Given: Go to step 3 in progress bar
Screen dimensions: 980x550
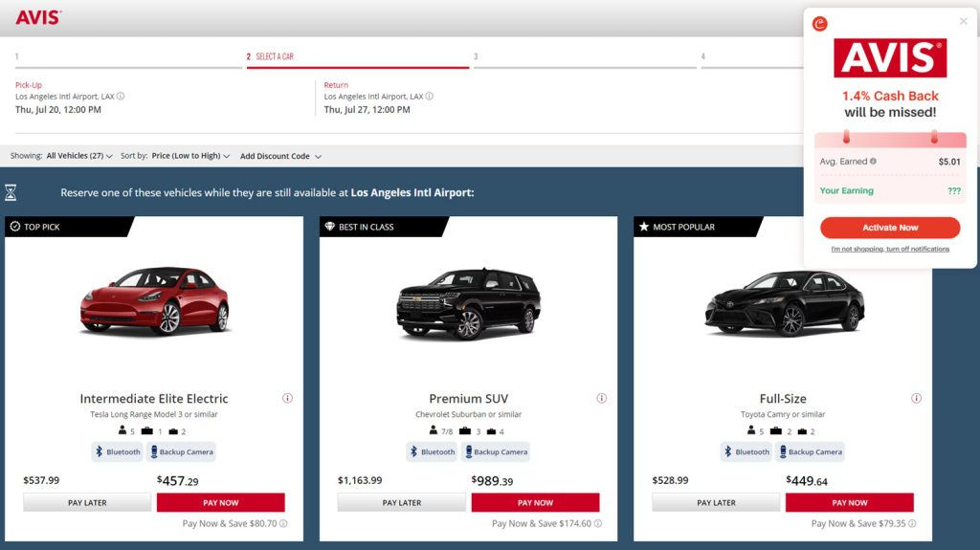Looking at the screenshot, I should 585,58.
